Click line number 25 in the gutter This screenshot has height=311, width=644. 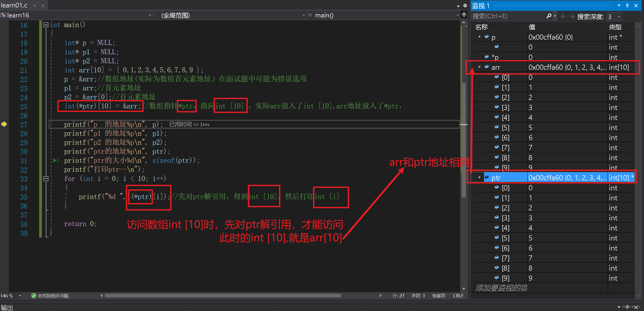tap(24, 106)
